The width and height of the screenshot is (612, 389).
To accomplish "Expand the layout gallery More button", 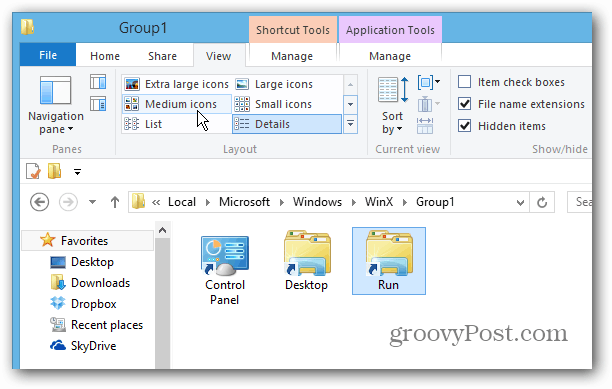I will coord(350,124).
